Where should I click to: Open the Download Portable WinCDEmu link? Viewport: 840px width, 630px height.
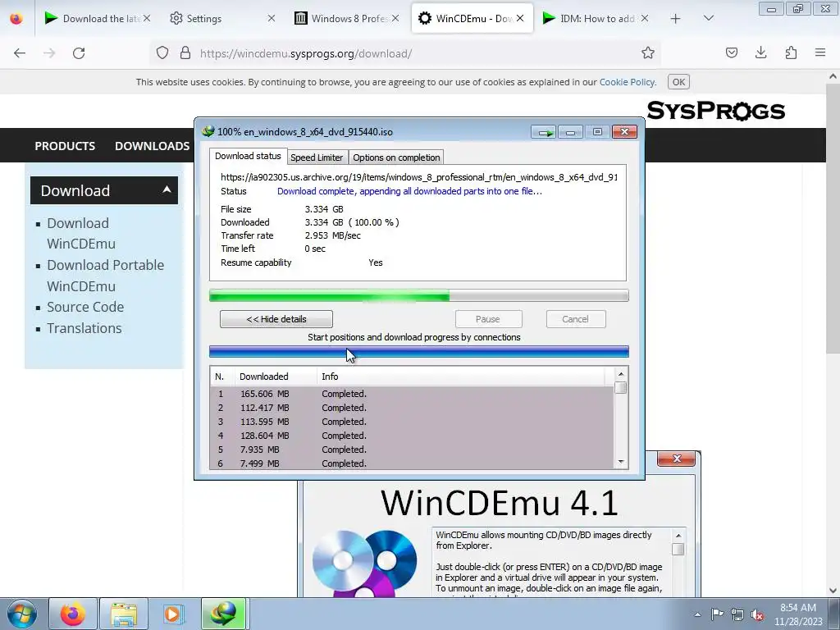click(x=105, y=276)
